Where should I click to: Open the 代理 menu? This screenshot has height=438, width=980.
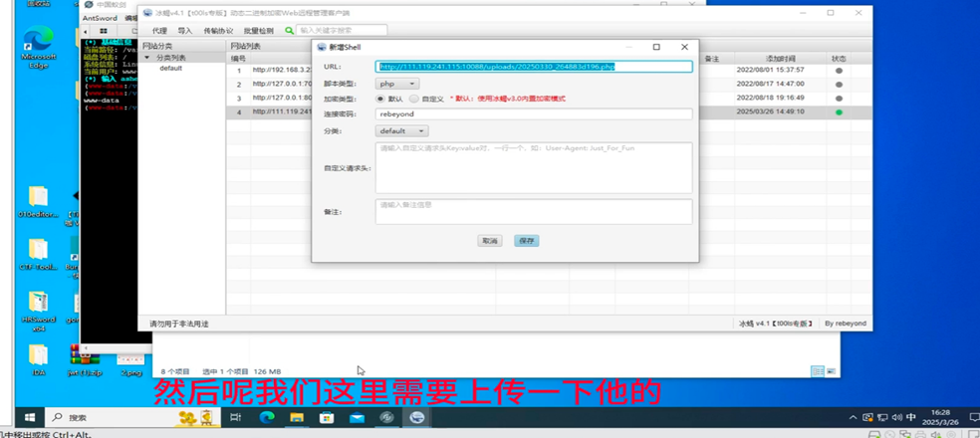coord(159,30)
